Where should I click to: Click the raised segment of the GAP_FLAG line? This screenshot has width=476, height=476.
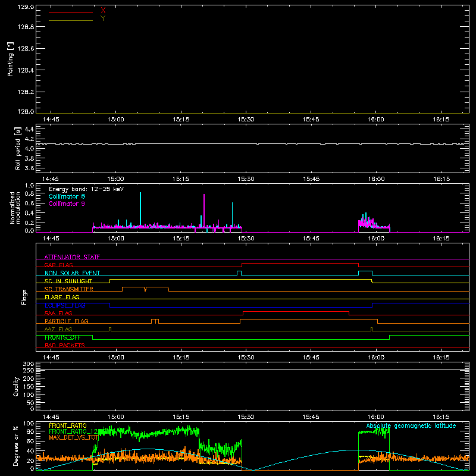pos(300,264)
